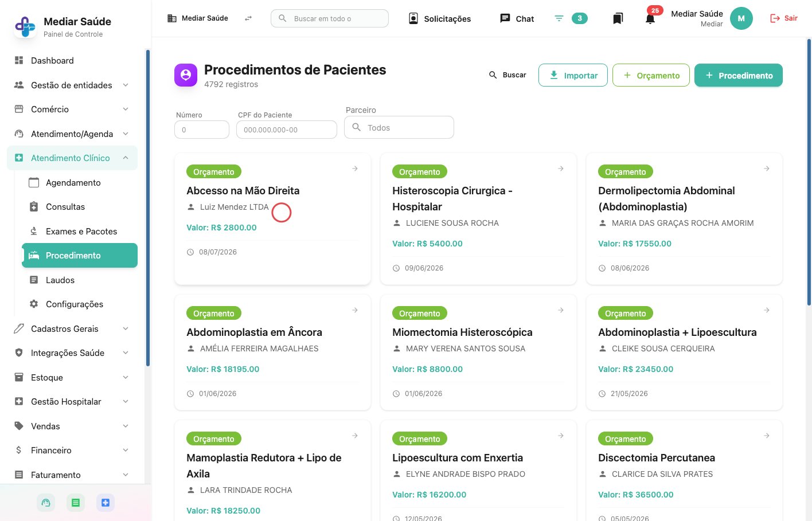Open the notifications bell icon
The image size is (812, 521).
[x=650, y=18]
